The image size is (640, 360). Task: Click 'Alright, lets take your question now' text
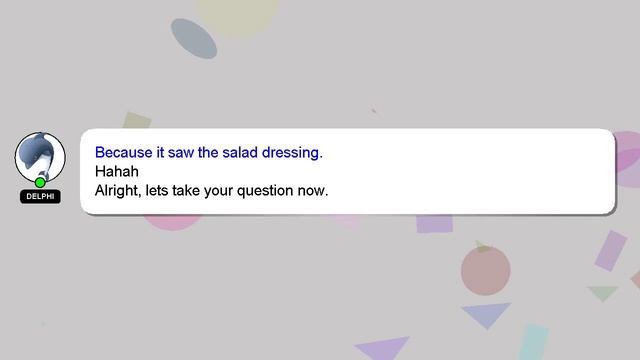[211, 191]
